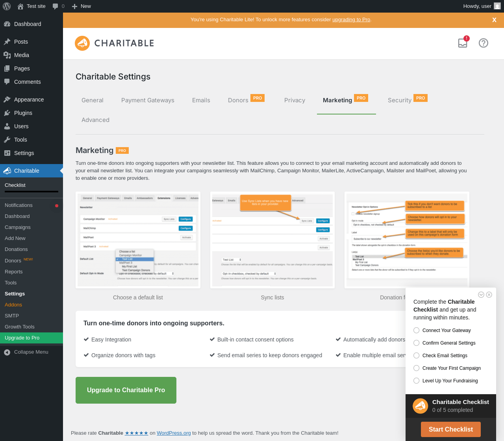
Task: Open the WordPress.org link
Action: pyautogui.click(x=174, y=433)
